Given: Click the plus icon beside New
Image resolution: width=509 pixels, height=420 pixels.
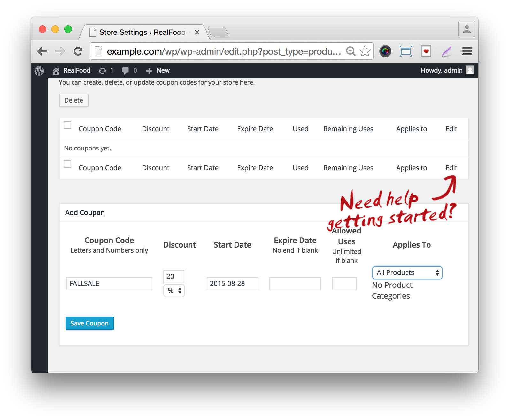Looking at the screenshot, I should (149, 71).
